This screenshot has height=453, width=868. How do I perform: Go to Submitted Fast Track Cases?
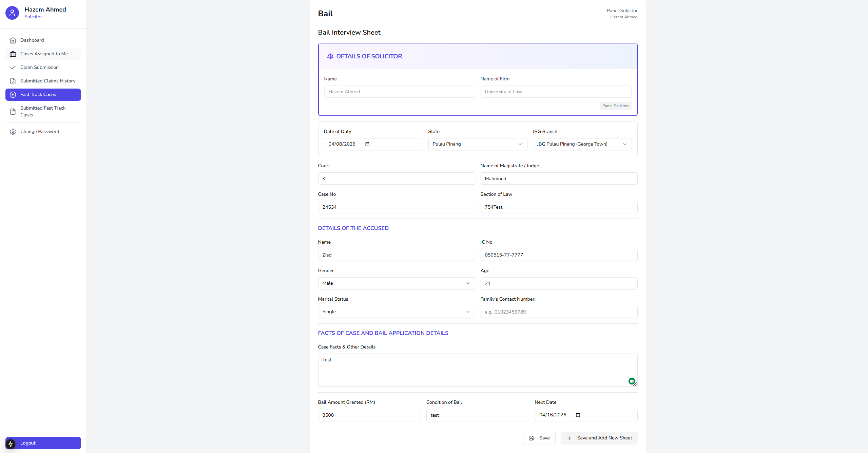click(43, 112)
